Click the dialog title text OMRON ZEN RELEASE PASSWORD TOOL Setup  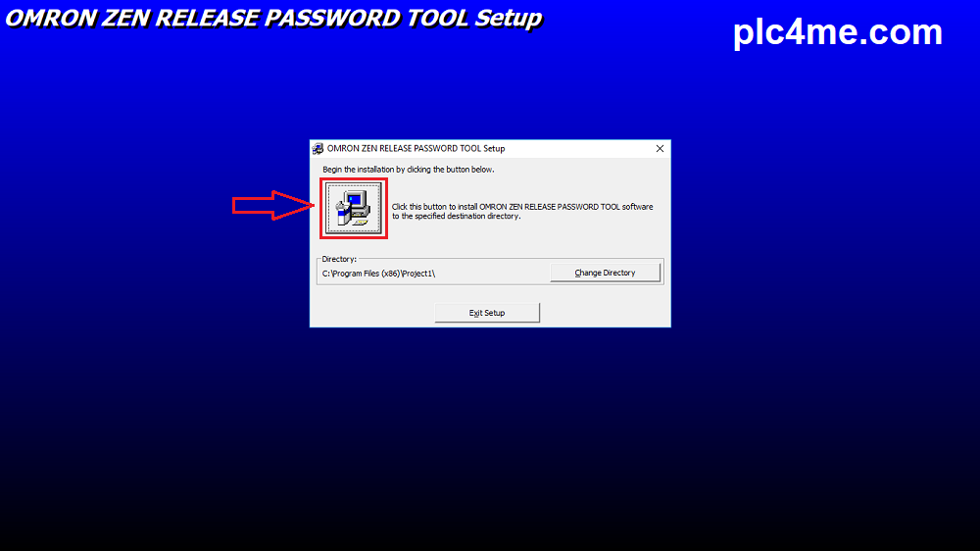coord(416,149)
